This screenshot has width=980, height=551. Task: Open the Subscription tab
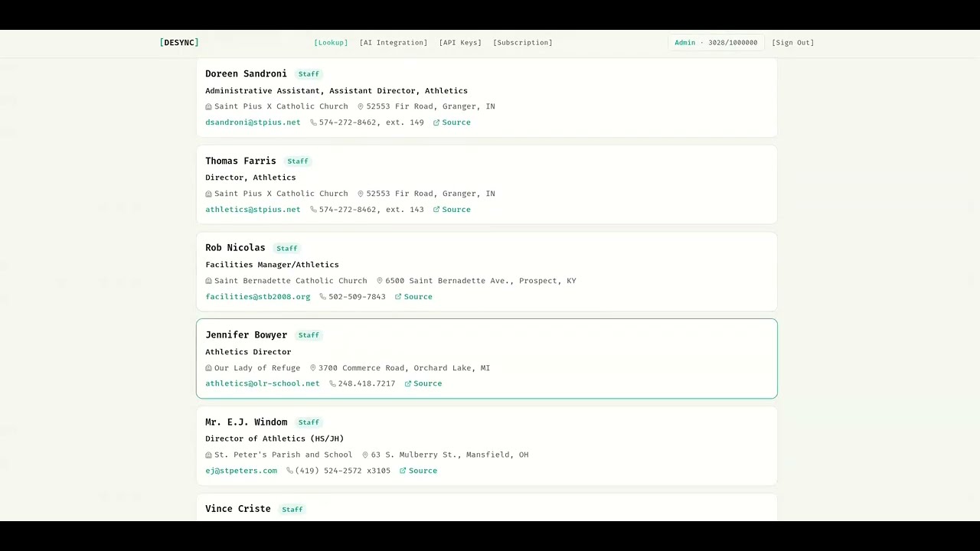coord(523,43)
